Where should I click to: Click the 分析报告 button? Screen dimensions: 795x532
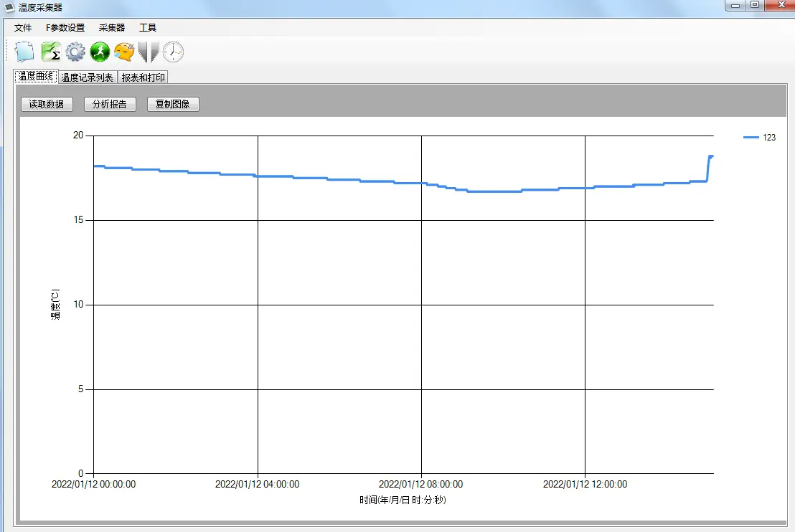pos(110,104)
